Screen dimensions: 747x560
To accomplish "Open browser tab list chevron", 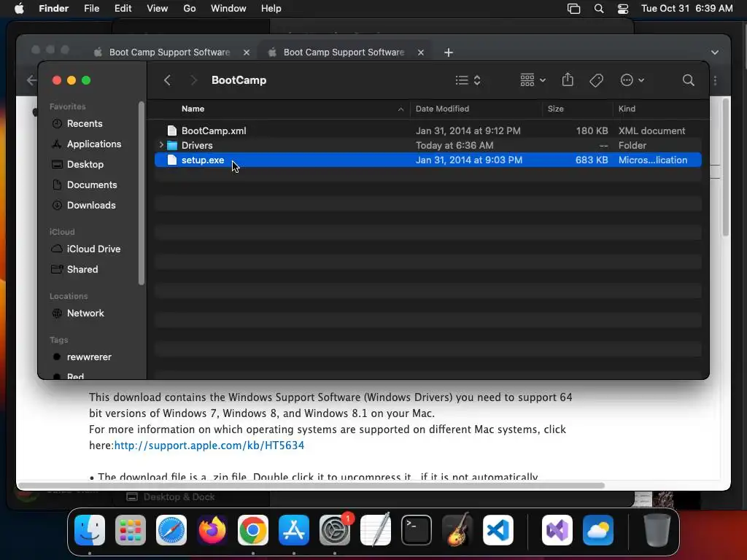I will click(715, 52).
